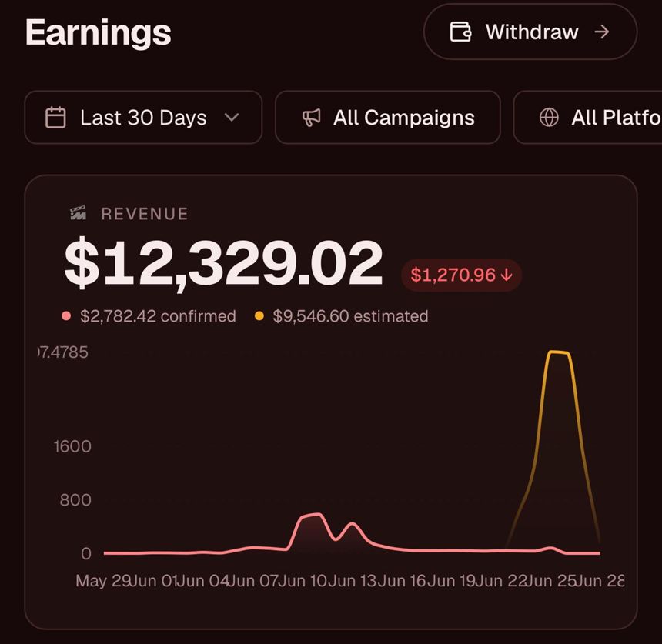
Task: Click the calendar icon in date filter
Action: click(x=55, y=117)
